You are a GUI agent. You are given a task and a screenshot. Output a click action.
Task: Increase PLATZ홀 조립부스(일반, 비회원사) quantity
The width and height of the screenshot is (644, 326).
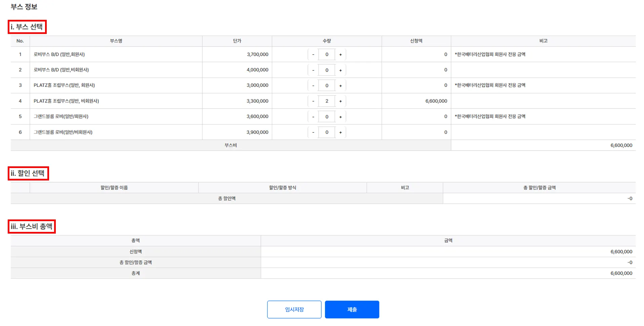click(x=340, y=101)
